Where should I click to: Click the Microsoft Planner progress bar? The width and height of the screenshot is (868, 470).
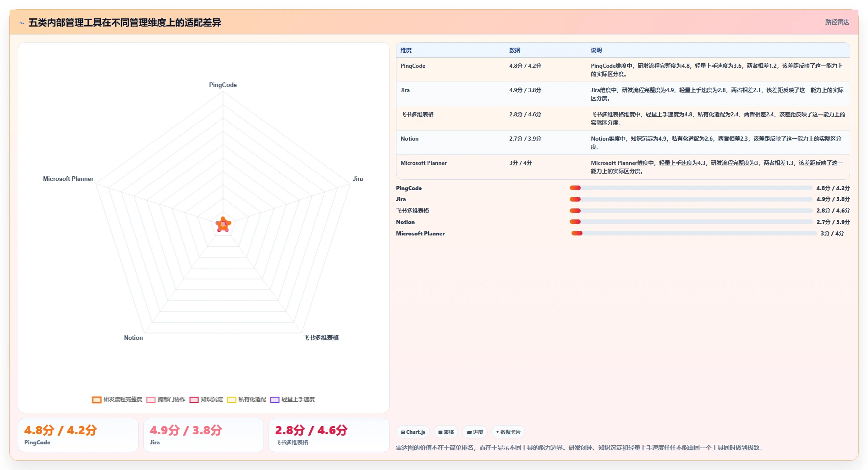694,233
